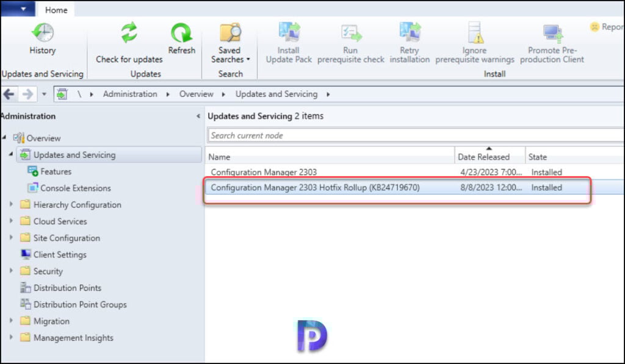
Task: Click the breadcrumb root console icon
Action: [x=62, y=95]
